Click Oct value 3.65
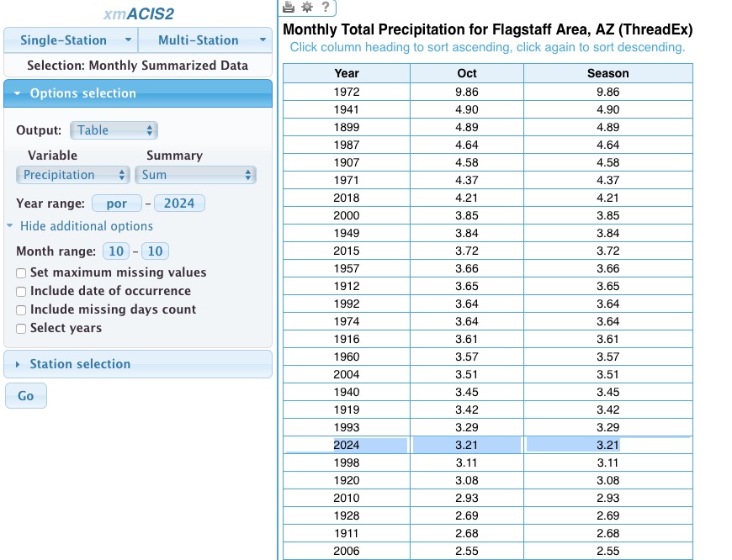Viewport: 732px width, 560px height. coord(467,286)
